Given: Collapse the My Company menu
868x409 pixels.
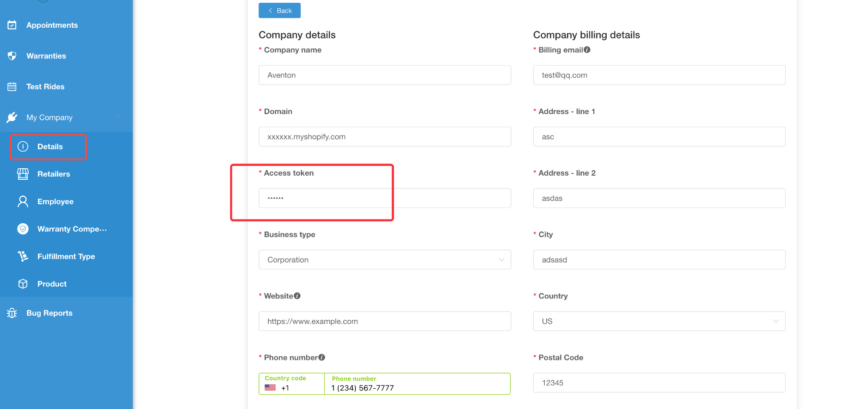Looking at the screenshot, I should pos(118,117).
